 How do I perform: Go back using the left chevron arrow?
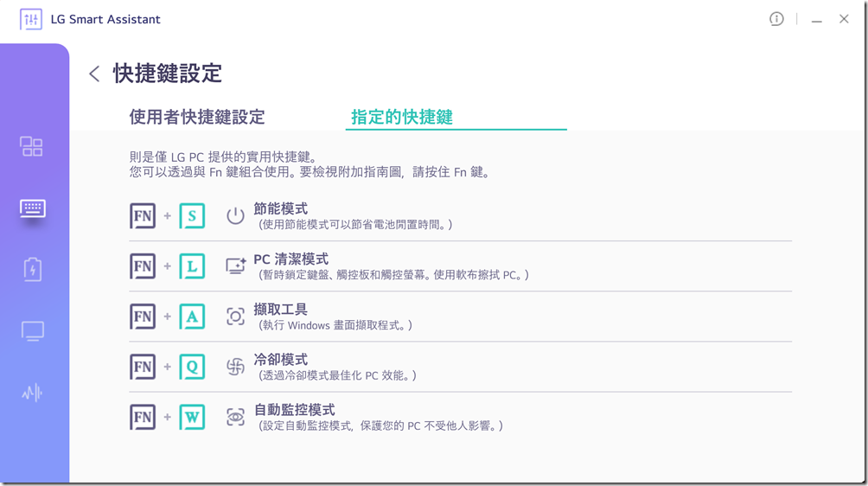coord(94,74)
